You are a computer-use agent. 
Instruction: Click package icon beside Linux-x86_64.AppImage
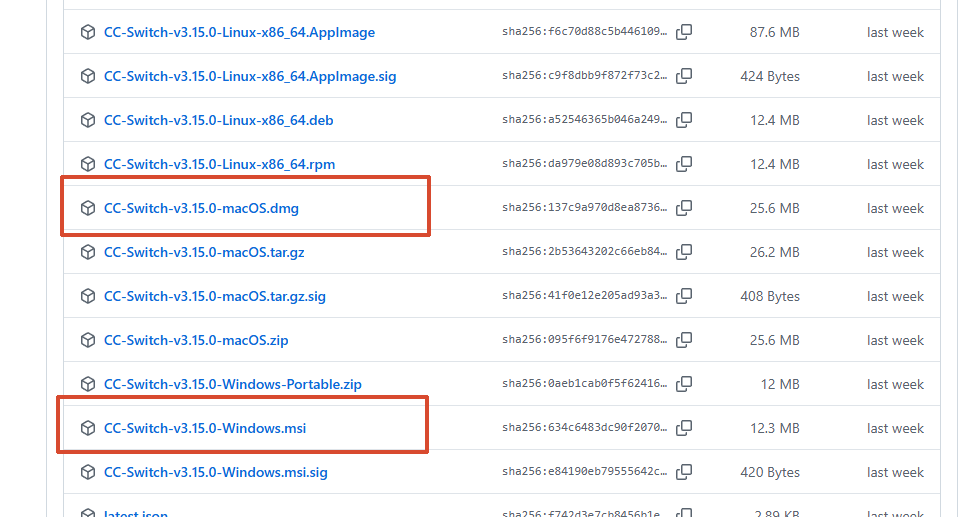tap(88, 32)
